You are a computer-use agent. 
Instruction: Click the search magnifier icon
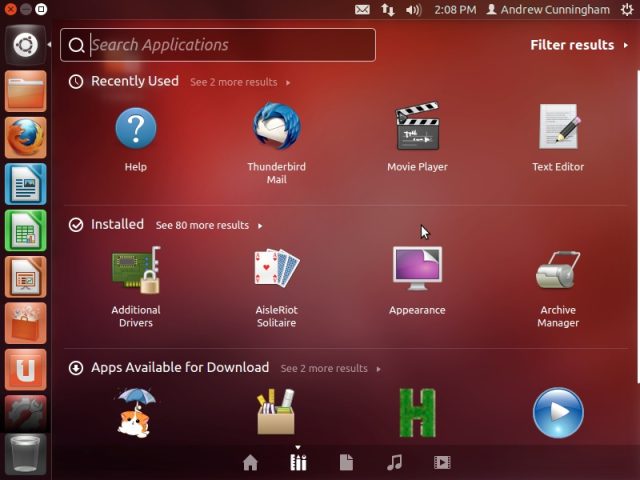click(76, 45)
